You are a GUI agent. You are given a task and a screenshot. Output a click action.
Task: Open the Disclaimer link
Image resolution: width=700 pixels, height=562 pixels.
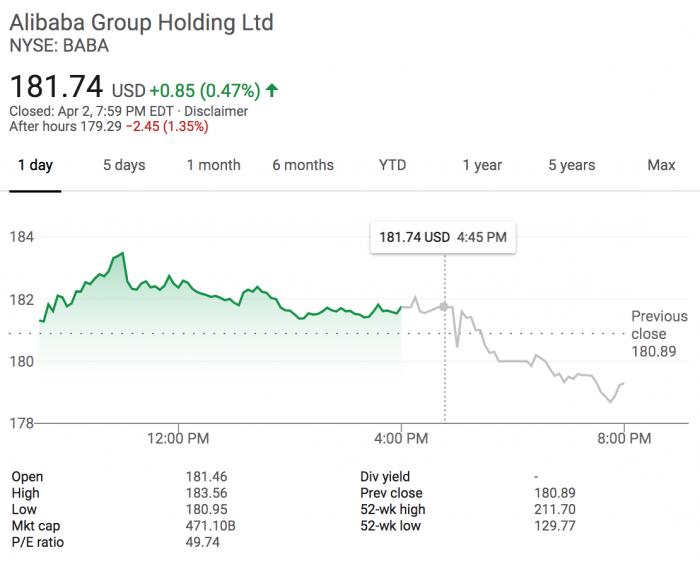tap(216, 111)
